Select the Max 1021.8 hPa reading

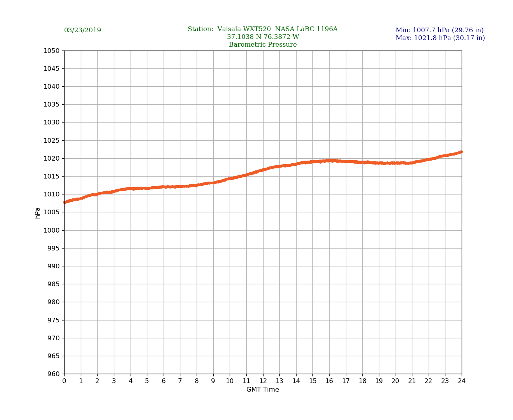click(x=440, y=38)
